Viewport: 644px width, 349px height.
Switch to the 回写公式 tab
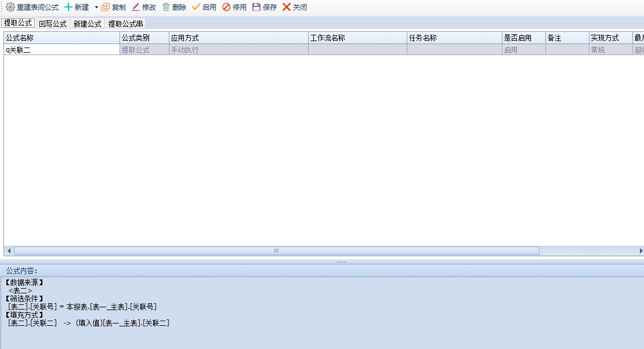[53, 24]
